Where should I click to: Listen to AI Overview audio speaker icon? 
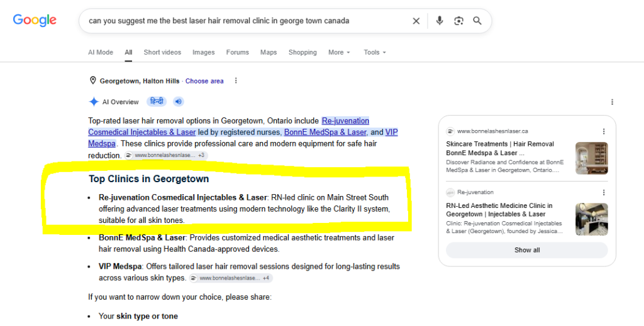[x=178, y=102]
